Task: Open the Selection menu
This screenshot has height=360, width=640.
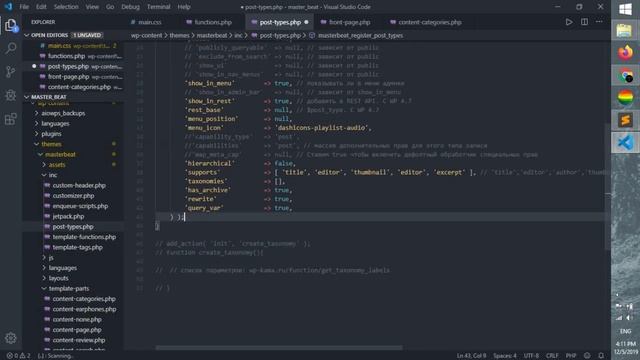Action: pyautogui.click(x=66, y=7)
